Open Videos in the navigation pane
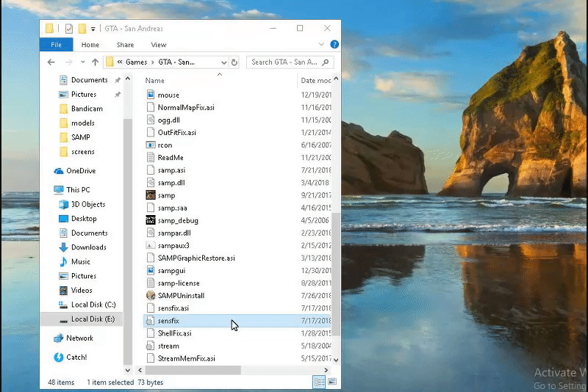 coord(82,290)
